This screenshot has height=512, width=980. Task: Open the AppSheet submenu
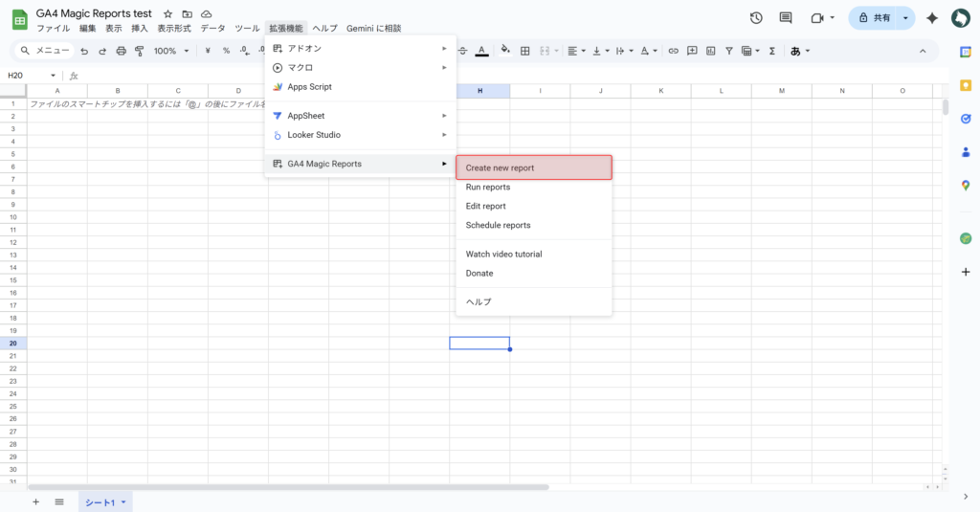coord(361,116)
